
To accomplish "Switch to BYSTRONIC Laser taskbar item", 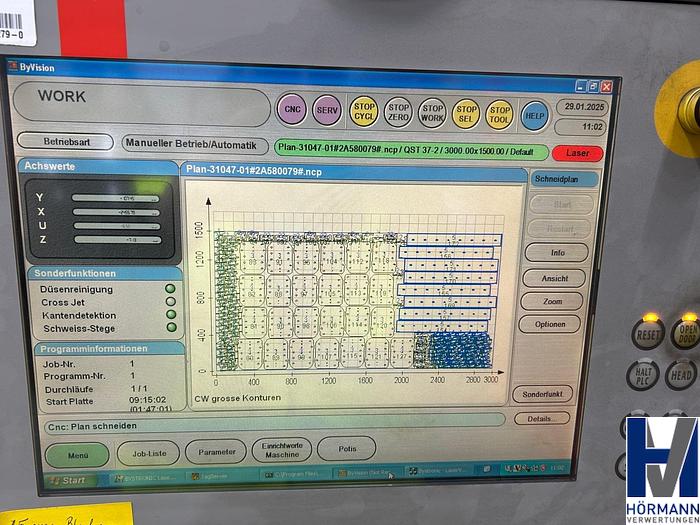I will 146,478.
